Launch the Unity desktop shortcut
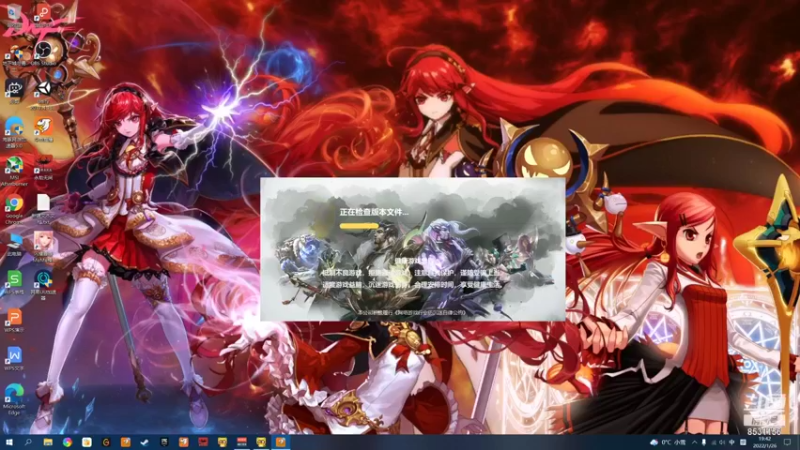 43,92
